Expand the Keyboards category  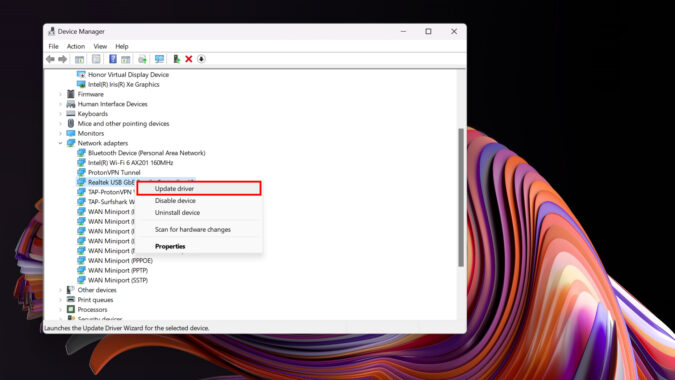pyautogui.click(x=60, y=114)
